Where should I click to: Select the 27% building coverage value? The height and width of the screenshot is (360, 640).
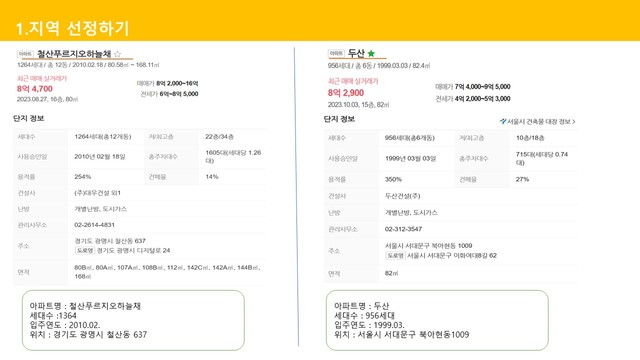[522, 179]
